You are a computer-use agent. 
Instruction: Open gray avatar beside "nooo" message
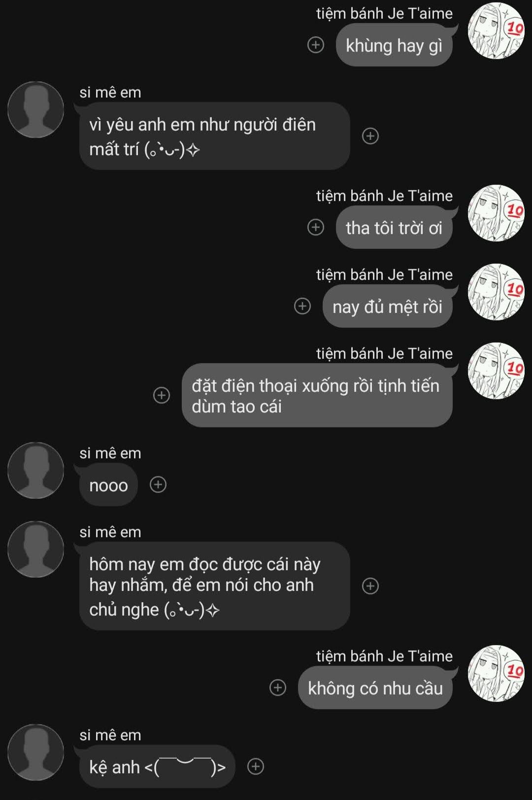pyautogui.click(x=35, y=470)
